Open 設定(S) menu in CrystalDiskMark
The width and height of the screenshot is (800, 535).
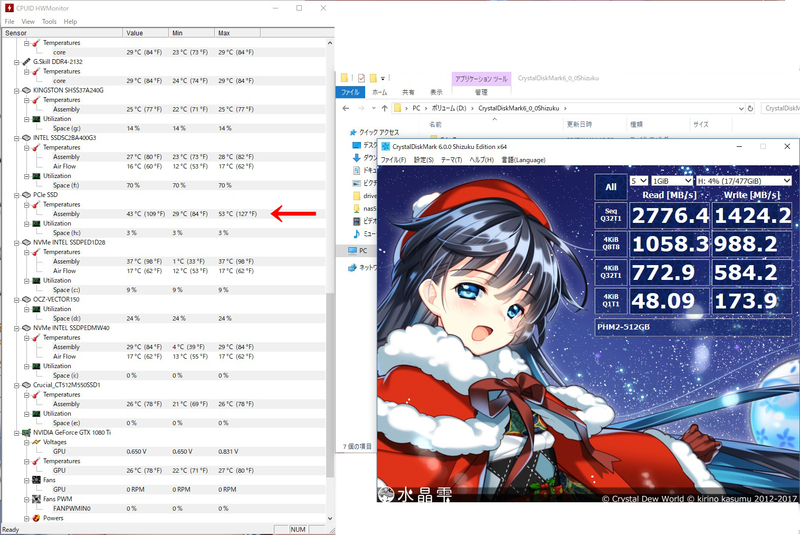tap(423, 160)
